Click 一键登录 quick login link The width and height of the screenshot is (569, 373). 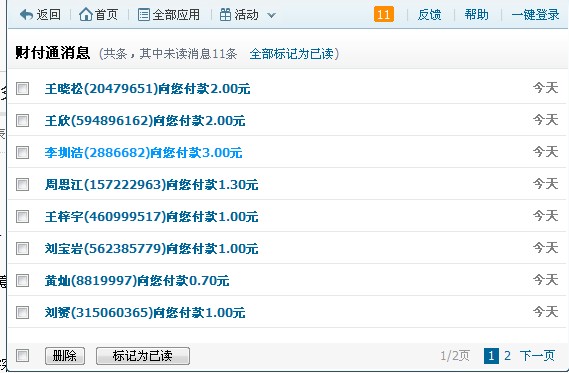(x=535, y=15)
